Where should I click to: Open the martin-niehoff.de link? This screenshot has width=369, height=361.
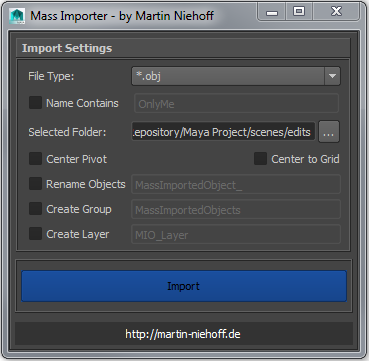183,334
